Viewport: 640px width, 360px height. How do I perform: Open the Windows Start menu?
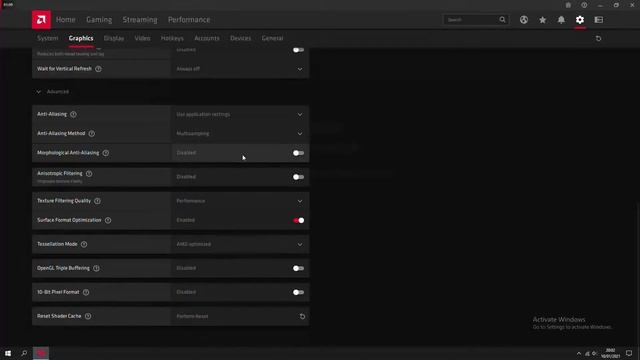[8, 353]
